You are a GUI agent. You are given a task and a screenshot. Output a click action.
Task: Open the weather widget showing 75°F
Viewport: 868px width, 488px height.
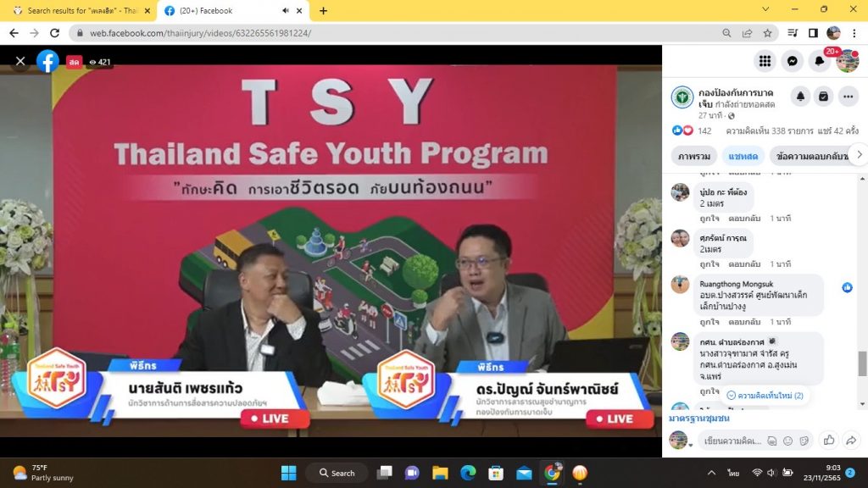click(x=44, y=473)
